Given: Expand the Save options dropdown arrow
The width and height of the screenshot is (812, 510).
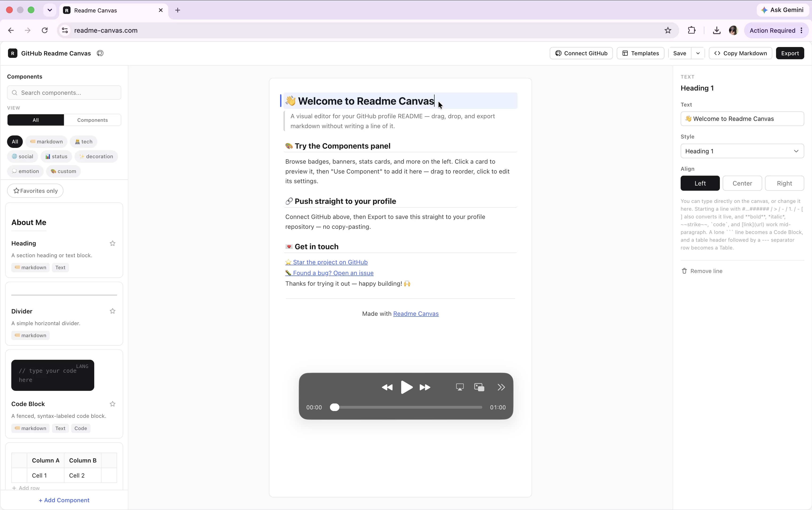Looking at the screenshot, I should pos(698,53).
